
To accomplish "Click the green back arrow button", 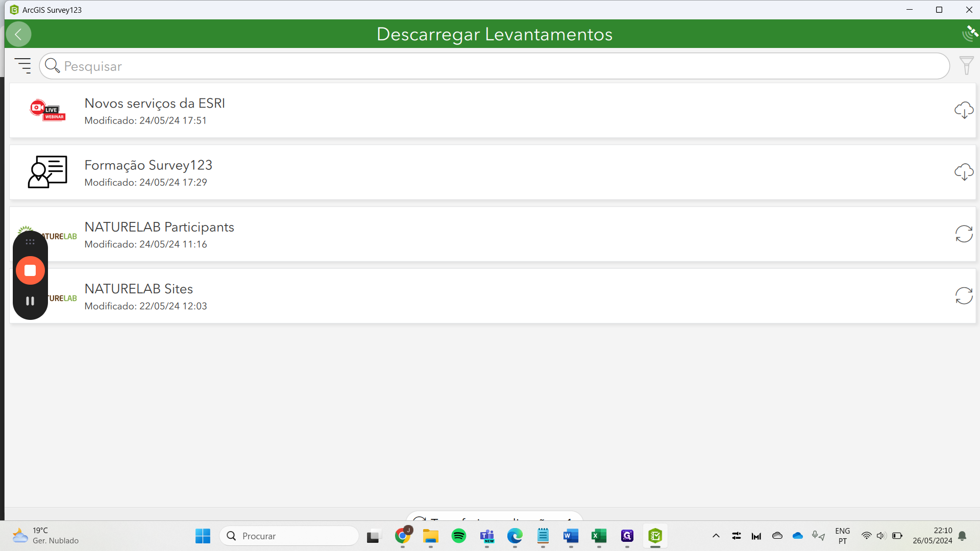I will tap(19, 34).
